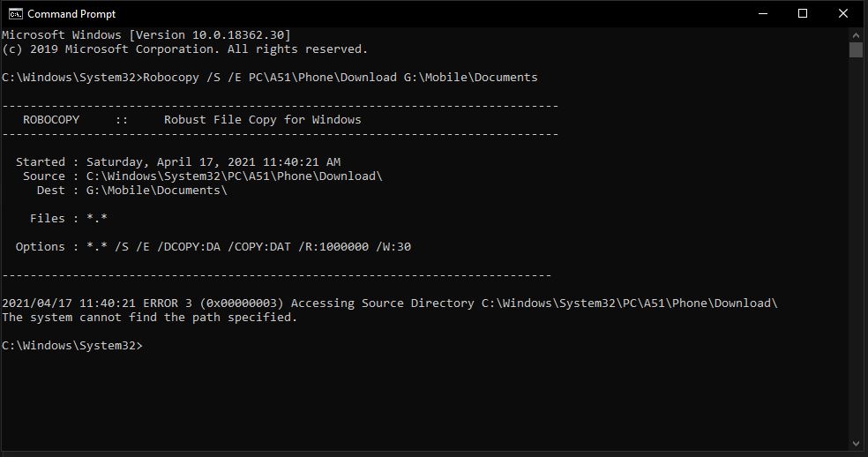
Task: Click the Microsoft Windows version line
Action: click(x=146, y=35)
